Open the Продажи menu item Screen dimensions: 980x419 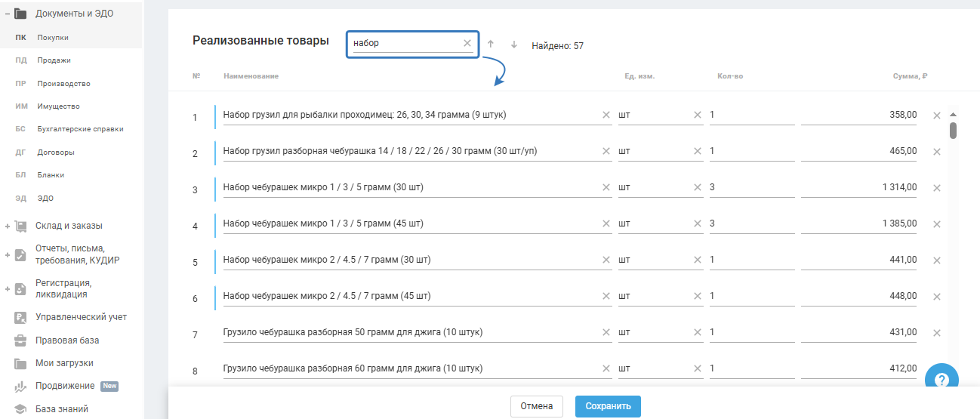(x=54, y=60)
